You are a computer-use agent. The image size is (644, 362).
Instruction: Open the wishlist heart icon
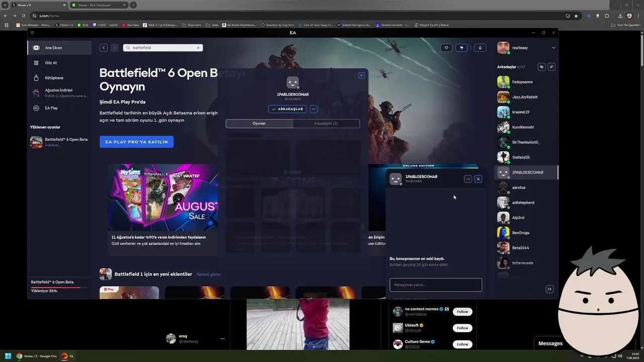click(x=446, y=48)
